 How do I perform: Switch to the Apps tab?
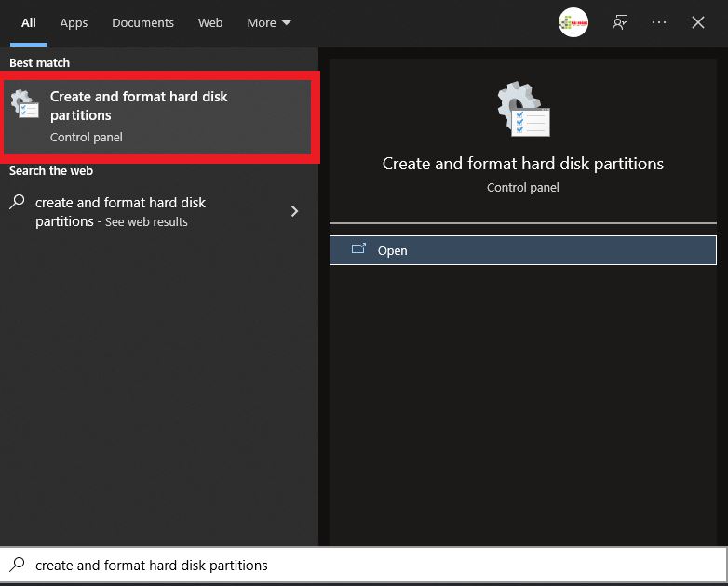click(74, 23)
